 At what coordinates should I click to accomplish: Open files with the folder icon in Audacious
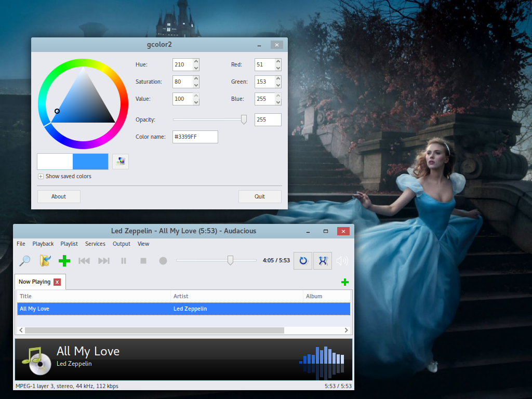tap(45, 261)
